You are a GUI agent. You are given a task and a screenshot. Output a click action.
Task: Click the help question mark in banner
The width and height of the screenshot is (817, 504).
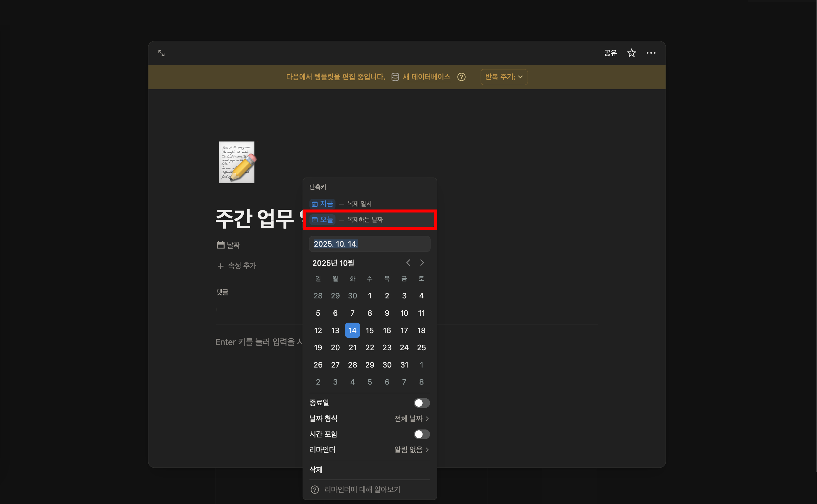(461, 77)
